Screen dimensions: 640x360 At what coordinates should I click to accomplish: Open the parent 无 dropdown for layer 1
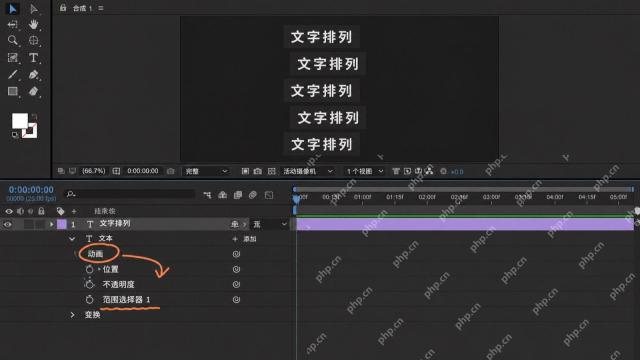[x=269, y=224]
